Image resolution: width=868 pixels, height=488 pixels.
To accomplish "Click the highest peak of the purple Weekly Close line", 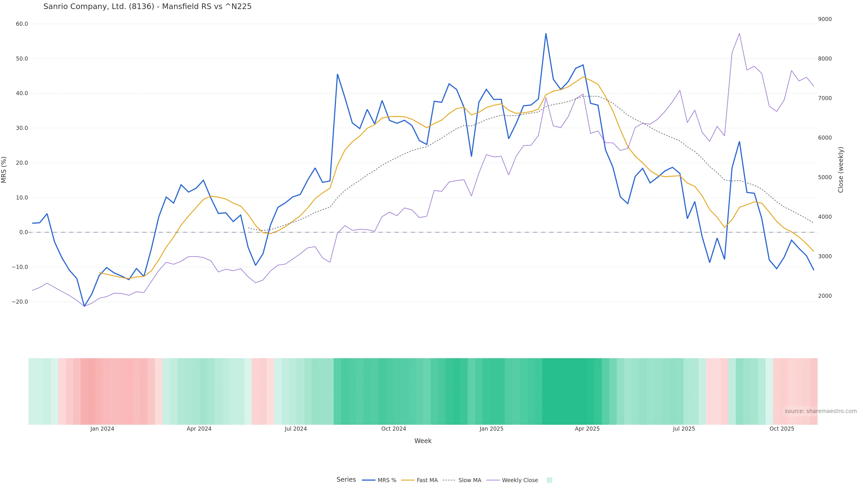I will click(x=739, y=33).
